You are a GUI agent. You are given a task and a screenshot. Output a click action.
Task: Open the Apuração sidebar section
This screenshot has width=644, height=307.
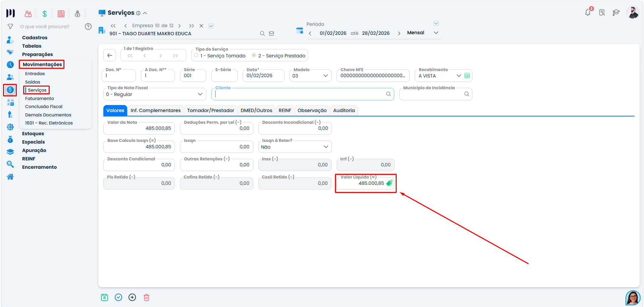(34, 150)
